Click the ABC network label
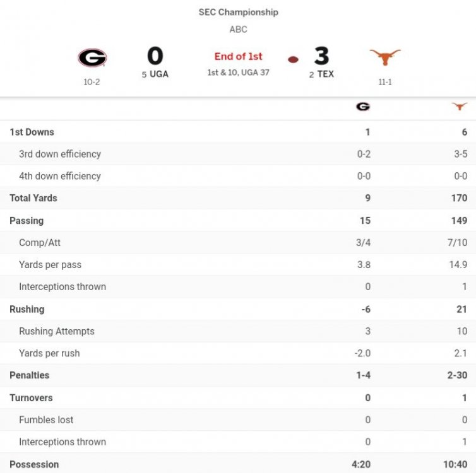The height and width of the screenshot is (473, 476). coord(238,29)
